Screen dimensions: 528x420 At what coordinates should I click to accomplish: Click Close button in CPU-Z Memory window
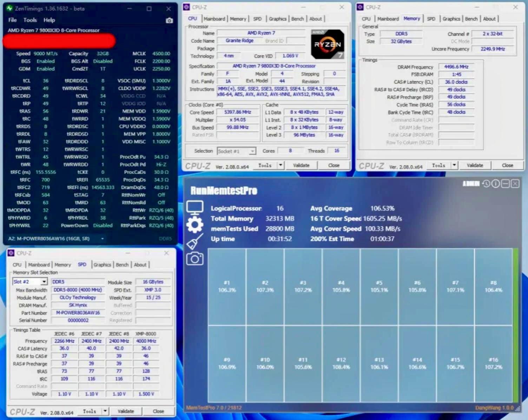(507, 165)
